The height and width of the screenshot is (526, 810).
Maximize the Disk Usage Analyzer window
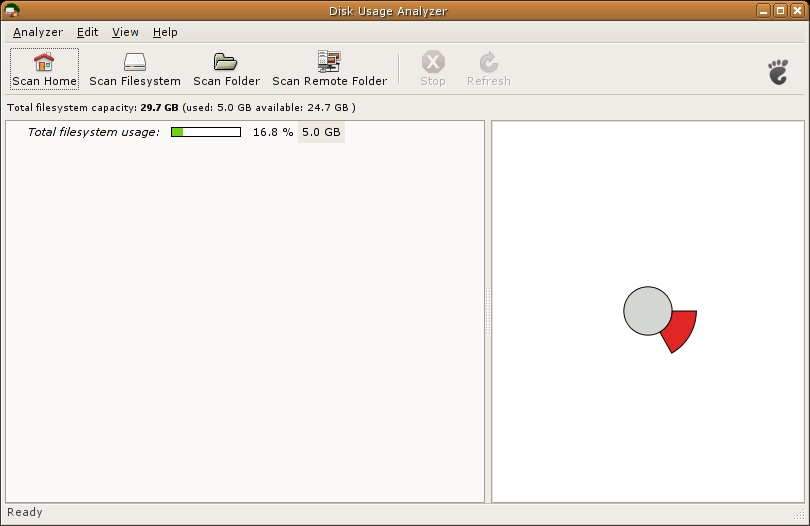(x=781, y=10)
